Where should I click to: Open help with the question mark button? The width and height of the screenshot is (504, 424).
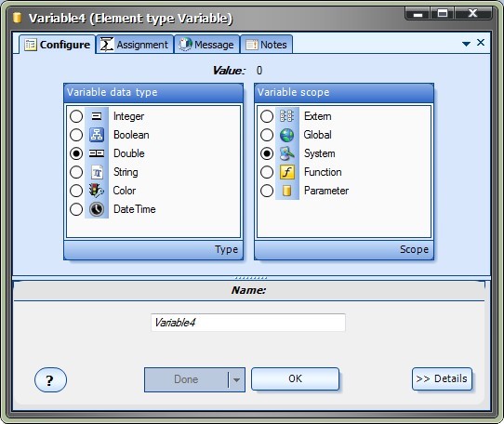click(x=50, y=380)
